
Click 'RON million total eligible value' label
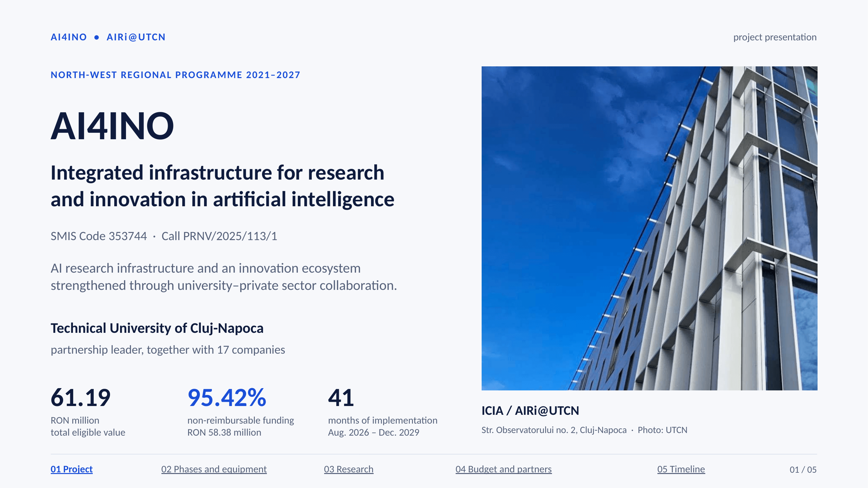[88, 427]
